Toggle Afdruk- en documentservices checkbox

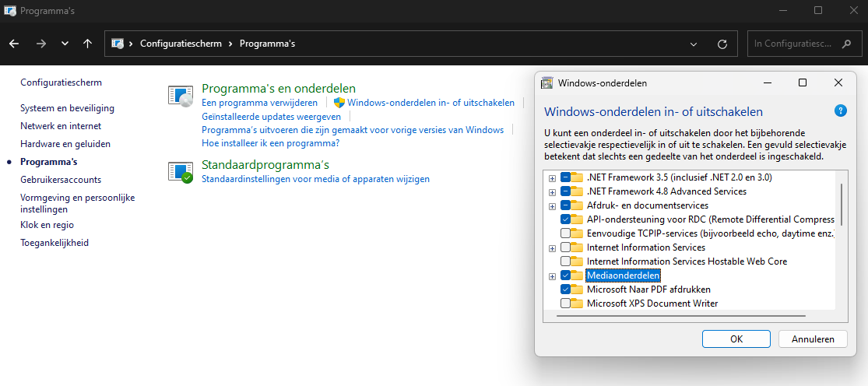(x=565, y=205)
